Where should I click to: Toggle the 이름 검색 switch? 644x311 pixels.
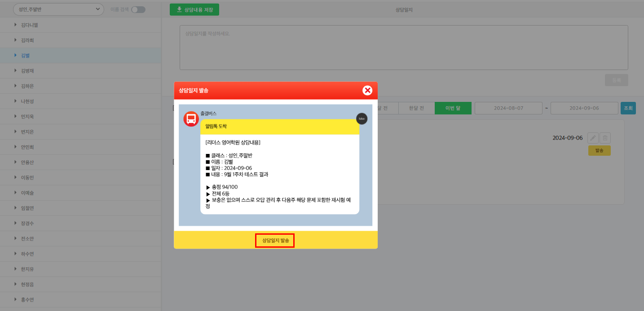point(138,9)
